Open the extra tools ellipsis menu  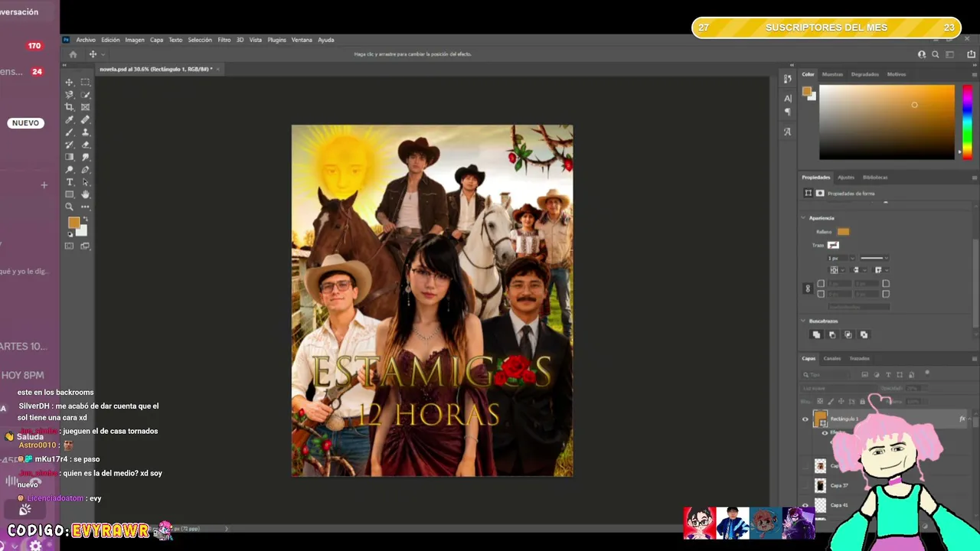click(85, 207)
